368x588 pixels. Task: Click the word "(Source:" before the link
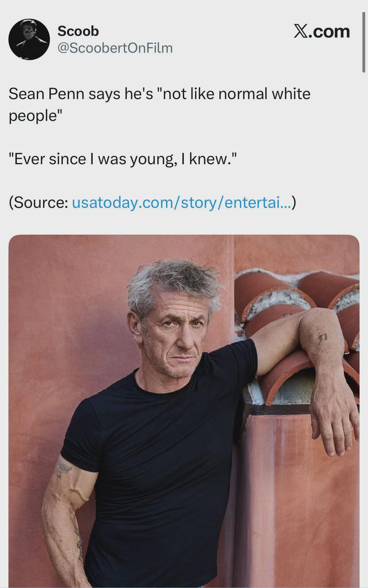click(39, 202)
